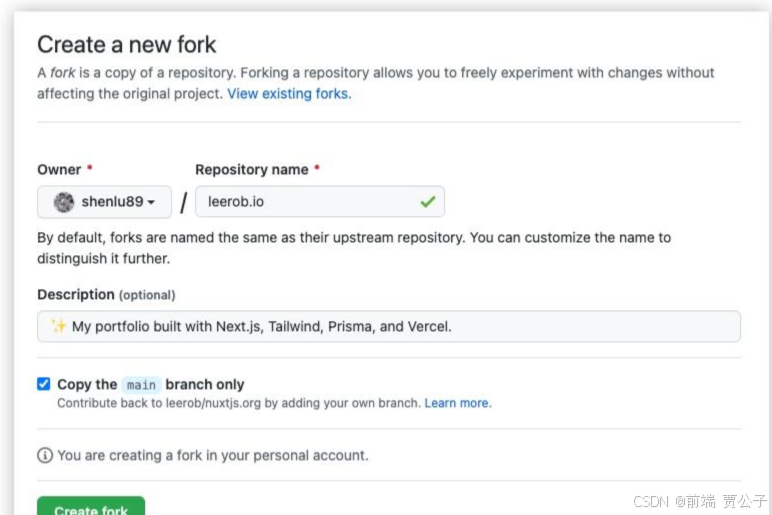
Task: Click the info circle icon
Action: tap(45, 455)
